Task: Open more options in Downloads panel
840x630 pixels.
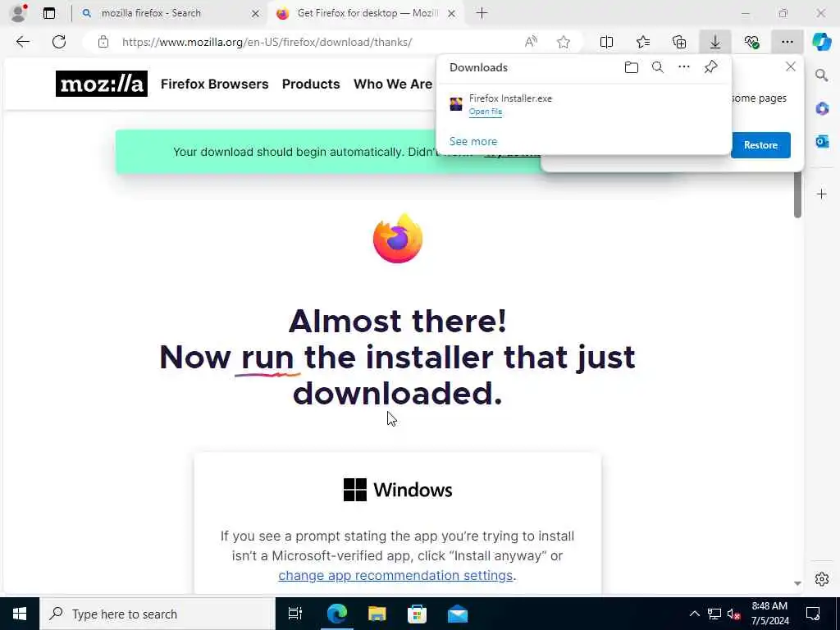Action: point(684,67)
